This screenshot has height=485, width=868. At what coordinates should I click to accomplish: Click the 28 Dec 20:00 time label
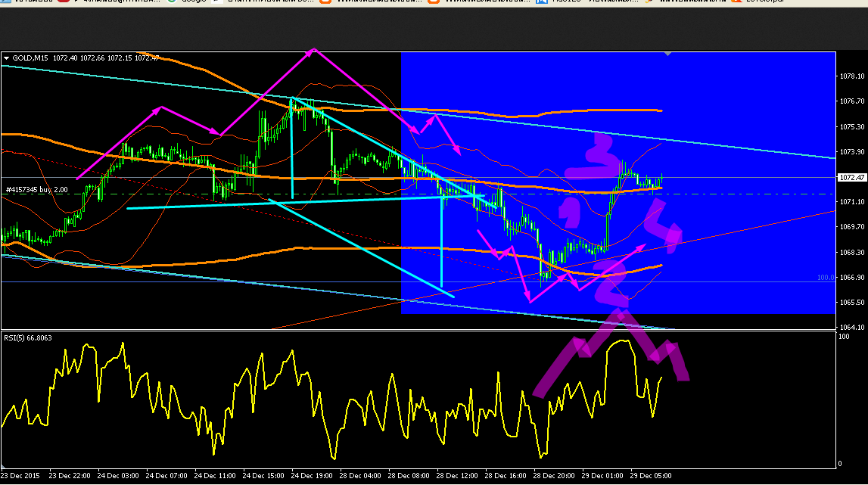(554, 476)
